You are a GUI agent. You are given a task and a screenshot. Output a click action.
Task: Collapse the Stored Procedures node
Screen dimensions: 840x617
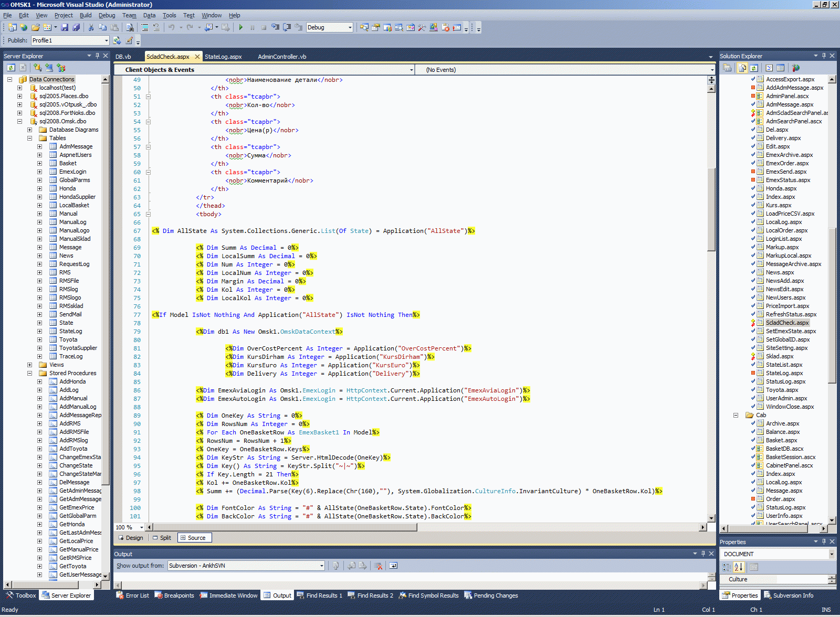coord(29,373)
